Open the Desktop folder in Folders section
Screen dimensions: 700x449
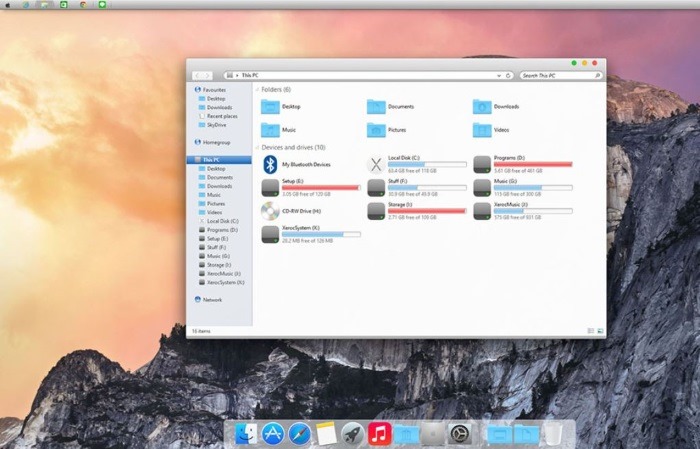tap(270, 107)
